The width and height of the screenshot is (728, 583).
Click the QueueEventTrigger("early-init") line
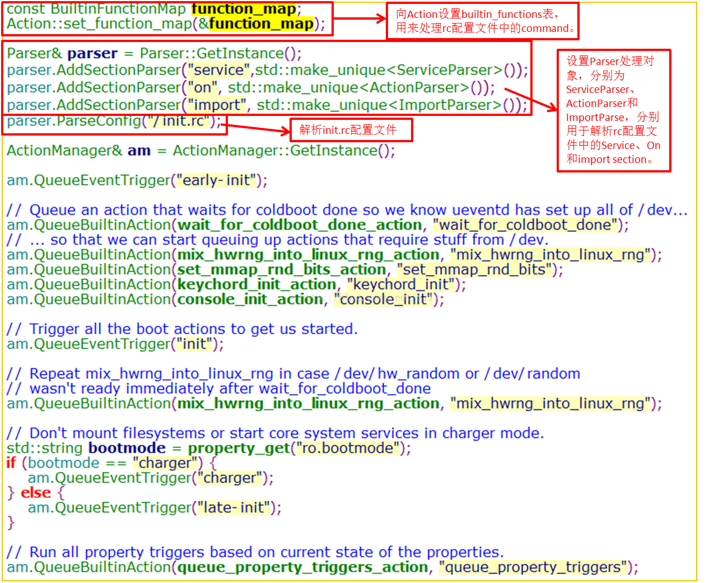point(137,180)
